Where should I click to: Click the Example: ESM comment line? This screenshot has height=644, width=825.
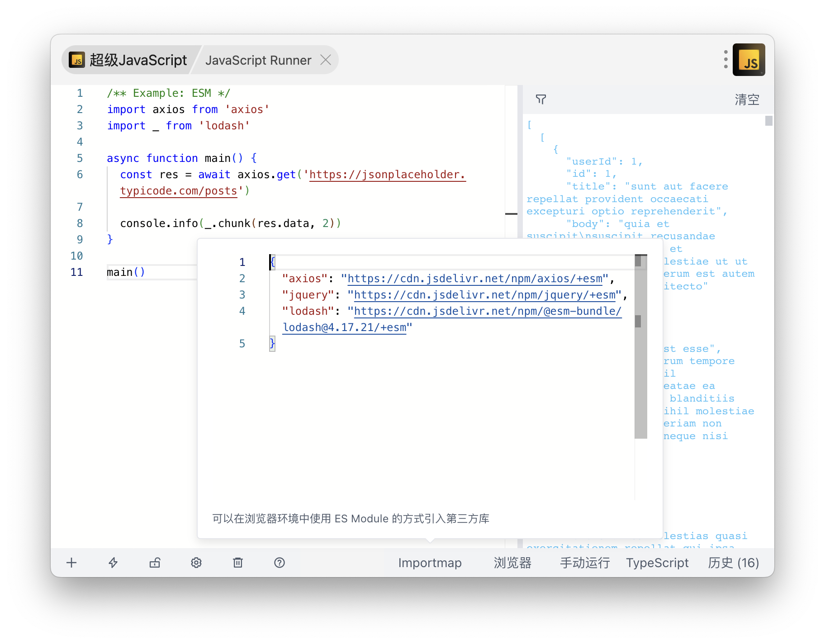click(x=169, y=93)
